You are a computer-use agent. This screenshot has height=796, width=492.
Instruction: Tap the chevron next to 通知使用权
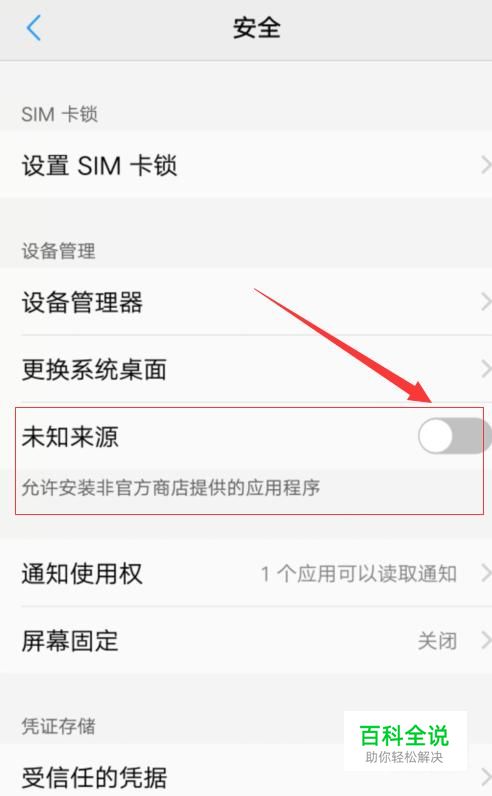(x=486, y=574)
